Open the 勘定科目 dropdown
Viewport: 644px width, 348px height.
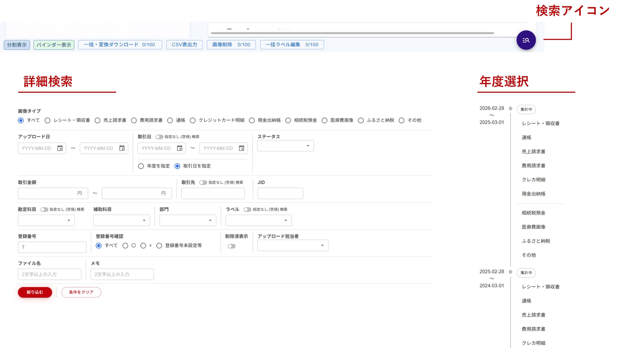(x=46, y=221)
